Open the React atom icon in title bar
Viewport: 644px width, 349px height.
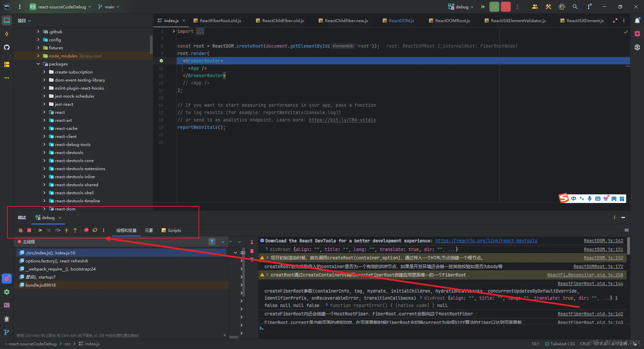click(562, 7)
